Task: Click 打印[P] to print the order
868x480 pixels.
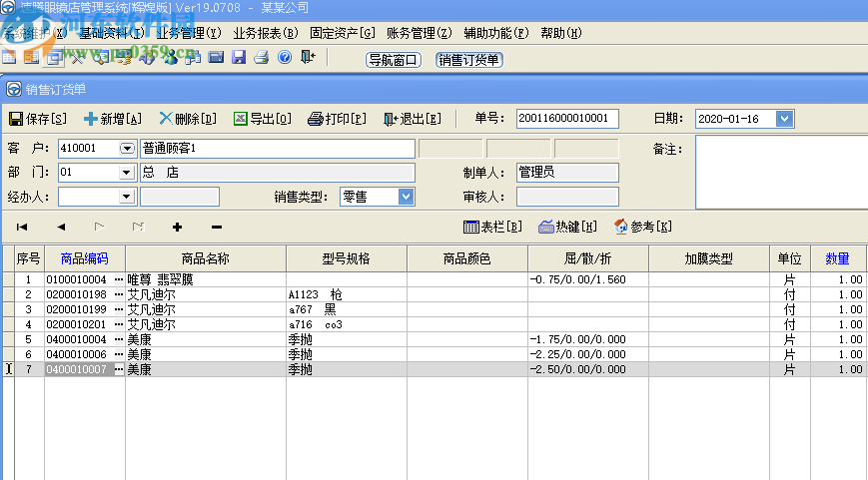Action: point(338,119)
